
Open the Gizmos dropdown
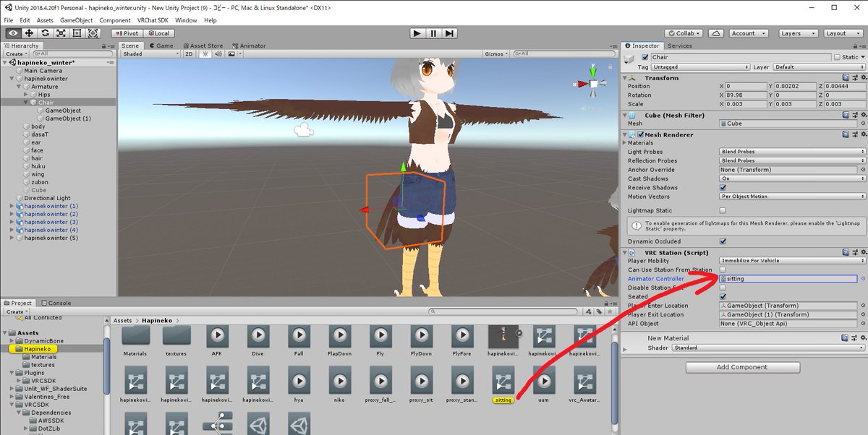click(x=495, y=54)
